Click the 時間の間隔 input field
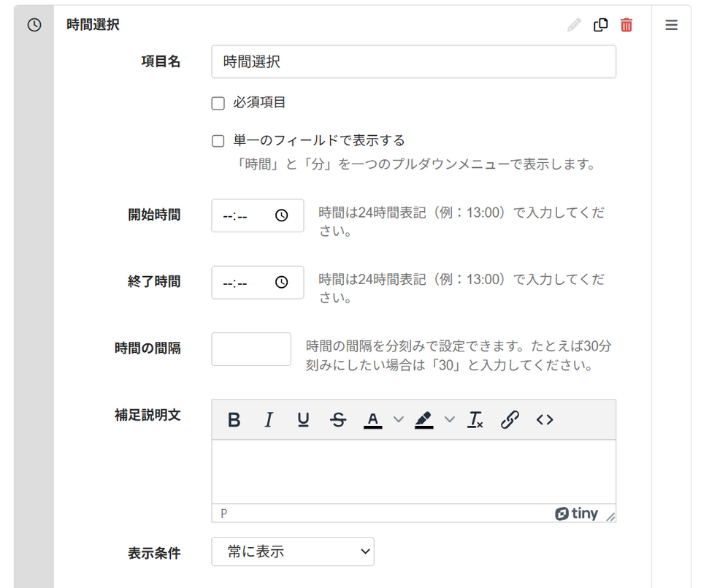The height and width of the screenshot is (588, 701). coord(251,349)
